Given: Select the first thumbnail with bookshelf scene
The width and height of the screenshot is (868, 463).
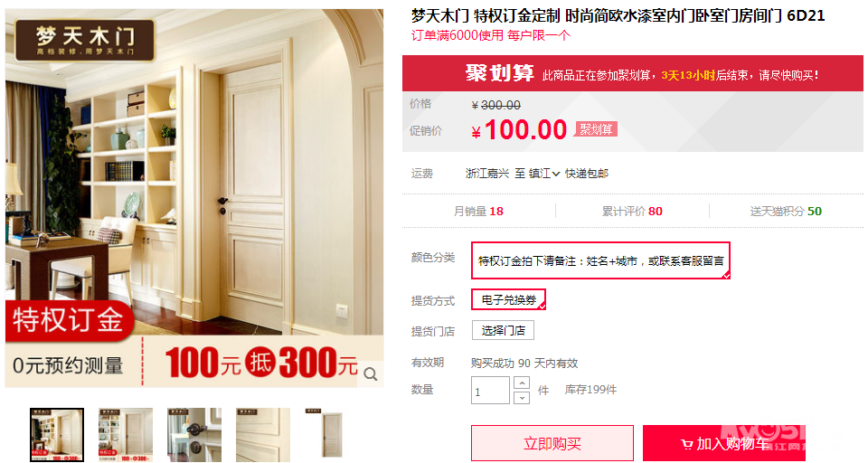Looking at the screenshot, I should click(x=57, y=435).
